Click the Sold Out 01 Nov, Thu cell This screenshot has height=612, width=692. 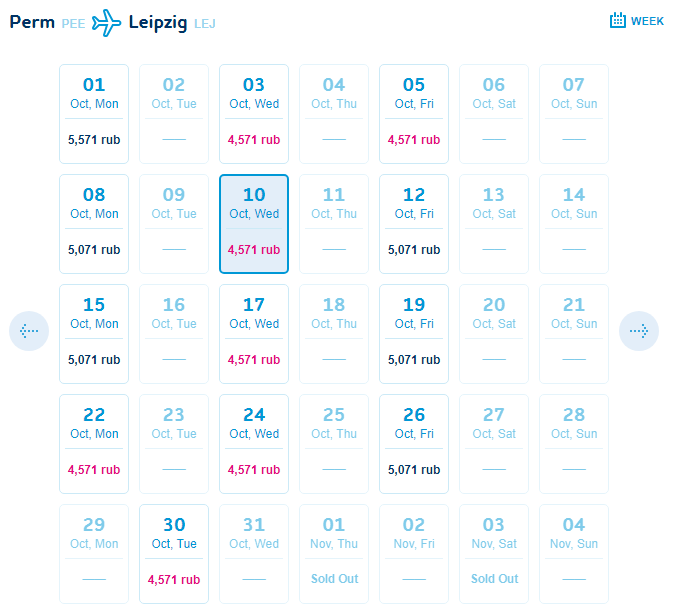[334, 554]
